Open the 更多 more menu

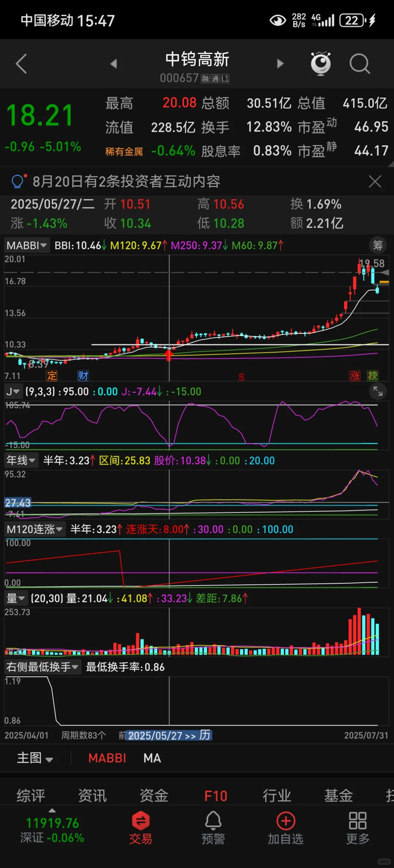pos(358,828)
